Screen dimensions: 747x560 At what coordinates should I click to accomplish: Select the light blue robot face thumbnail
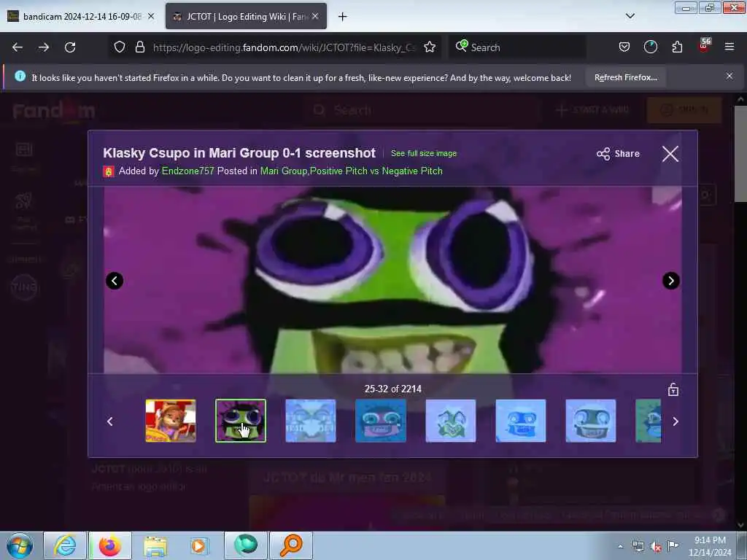pyautogui.click(x=521, y=421)
